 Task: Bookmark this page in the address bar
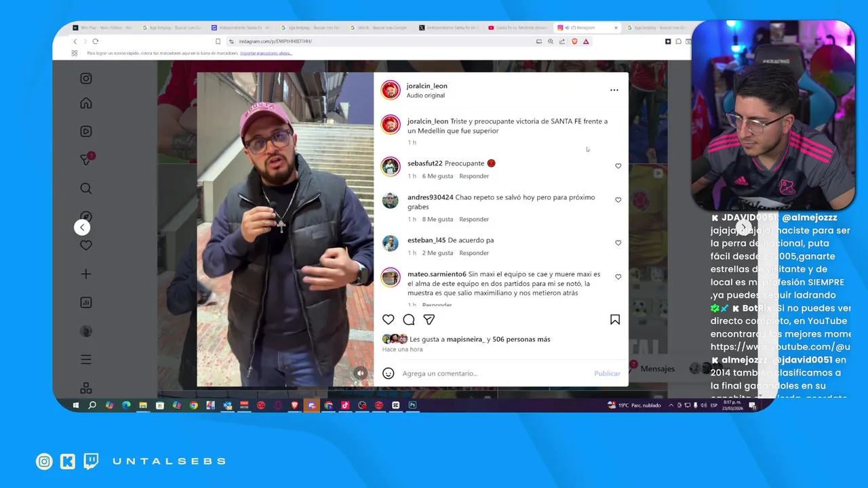pos(218,41)
